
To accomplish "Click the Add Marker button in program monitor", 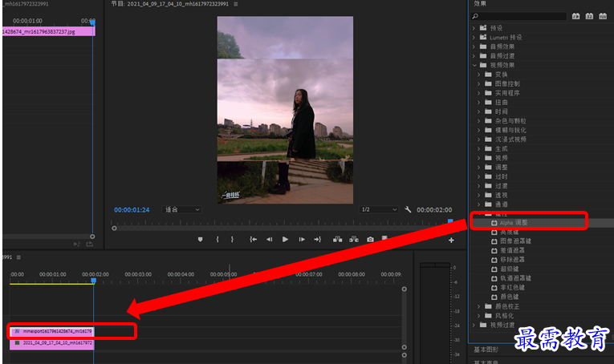I will pos(200,239).
